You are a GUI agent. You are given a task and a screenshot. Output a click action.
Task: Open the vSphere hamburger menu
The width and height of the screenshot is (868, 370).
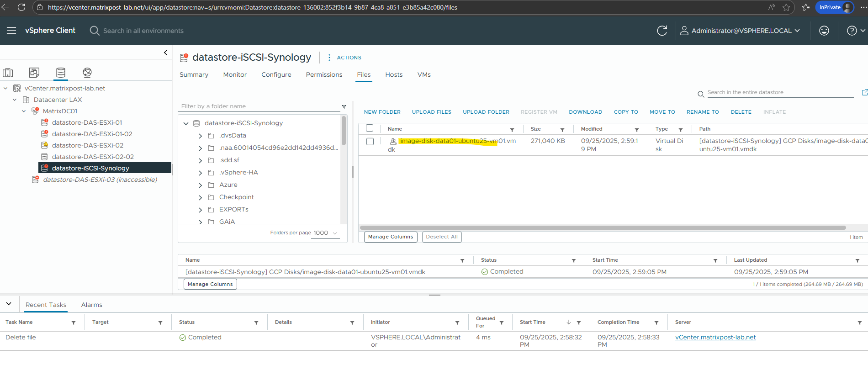(x=11, y=31)
